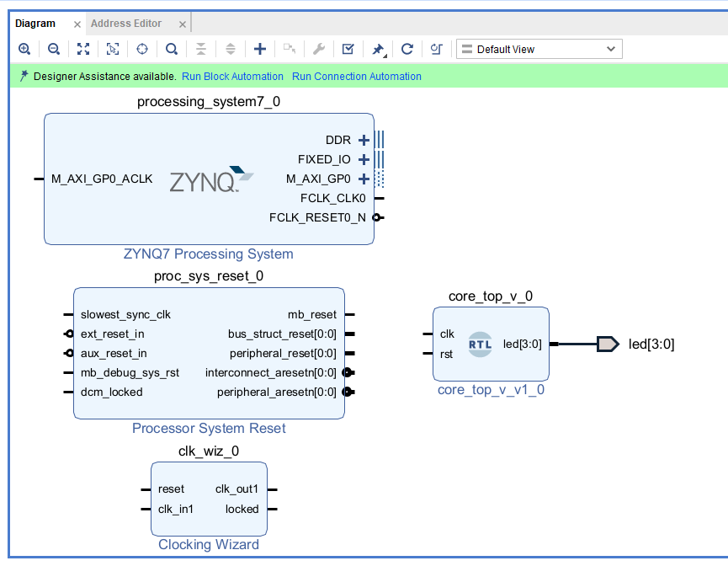The image size is (728, 566).
Task: Click the center/select area crosshair icon
Action: [141, 49]
